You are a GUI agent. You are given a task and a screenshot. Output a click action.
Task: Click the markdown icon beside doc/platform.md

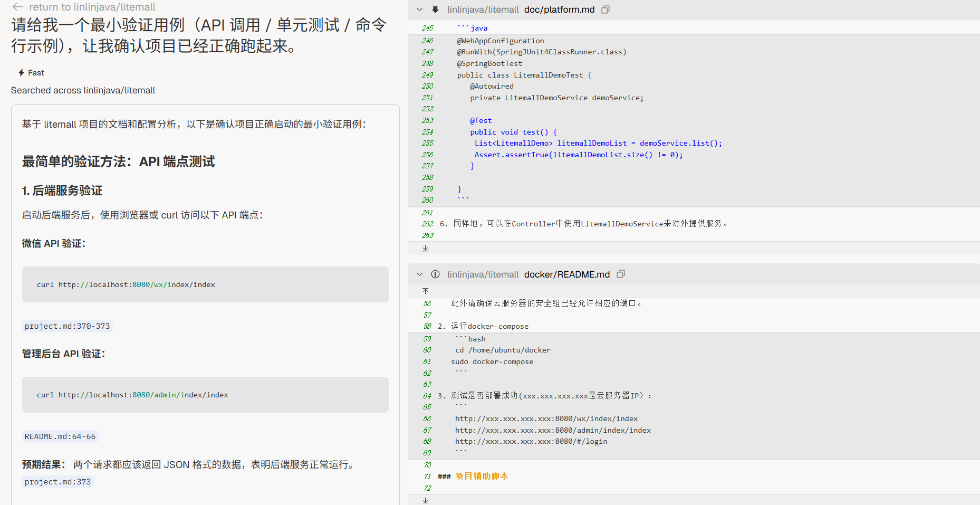[435, 9]
